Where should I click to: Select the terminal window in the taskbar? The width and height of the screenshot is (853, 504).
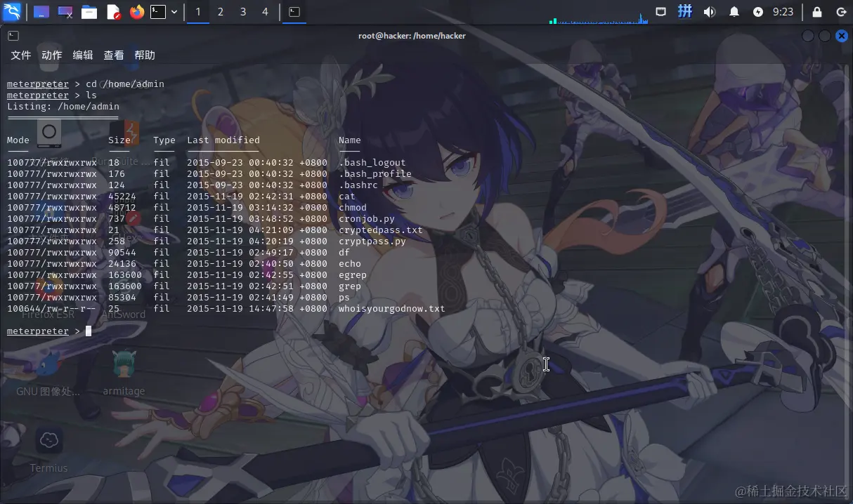[x=294, y=12]
